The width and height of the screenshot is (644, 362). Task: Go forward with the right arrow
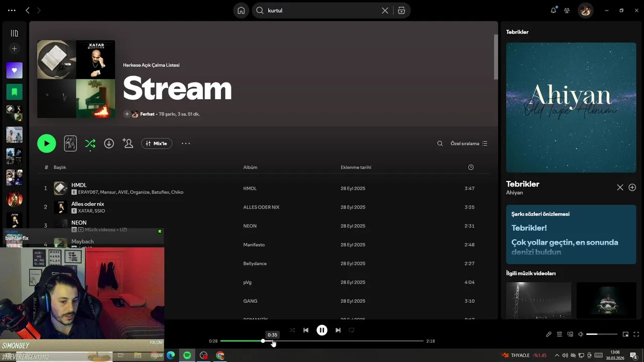pyautogui.click(x=39, y=10)
